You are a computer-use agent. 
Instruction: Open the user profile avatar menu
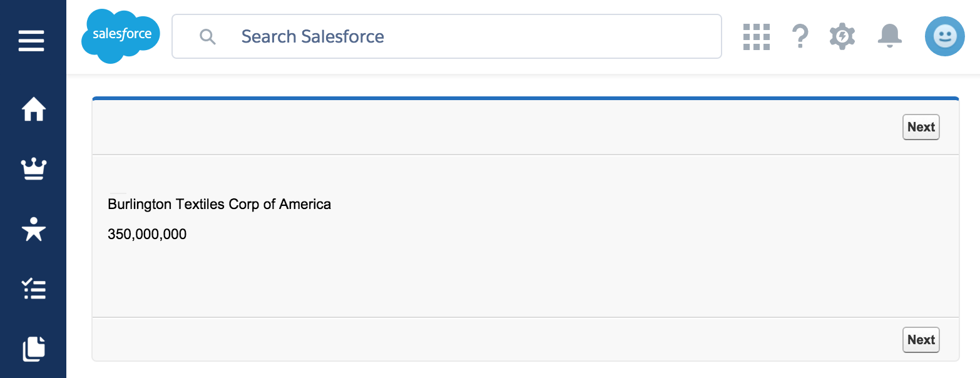point(944,36)
